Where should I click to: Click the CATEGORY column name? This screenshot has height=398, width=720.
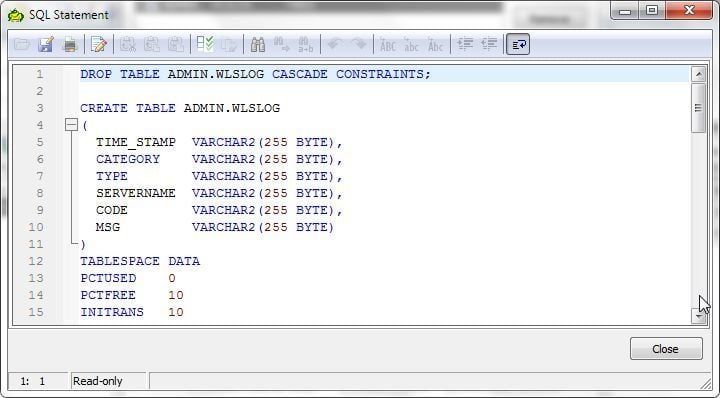[128, 159]
